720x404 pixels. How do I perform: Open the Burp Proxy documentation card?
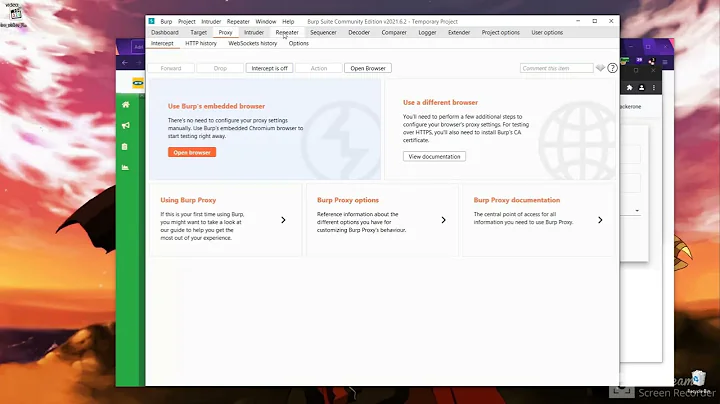click(539, 220)
